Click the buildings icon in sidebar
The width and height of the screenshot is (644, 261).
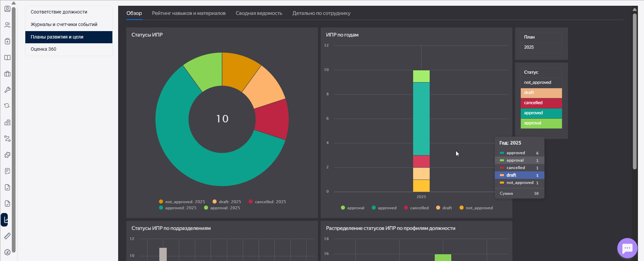(x=7, y=122)
